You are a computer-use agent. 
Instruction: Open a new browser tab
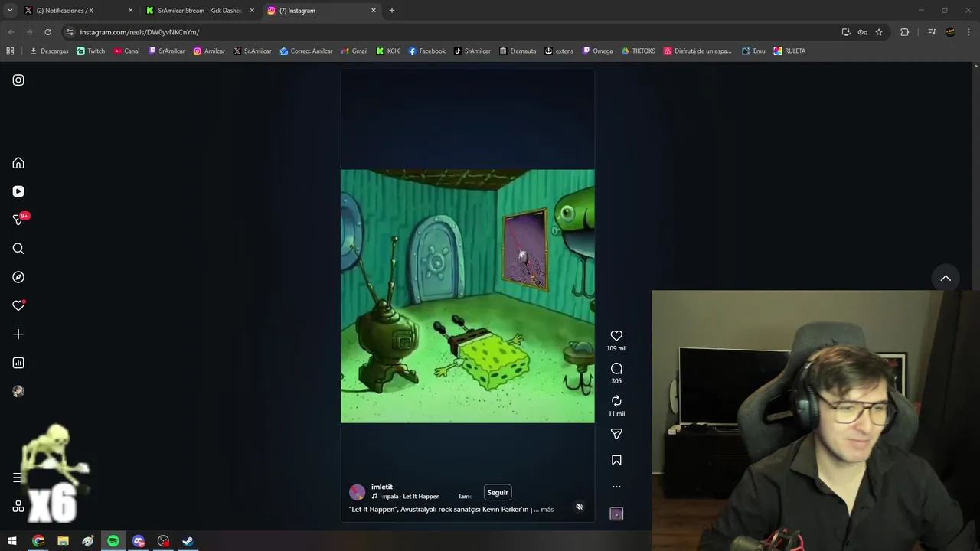point(392,11)
